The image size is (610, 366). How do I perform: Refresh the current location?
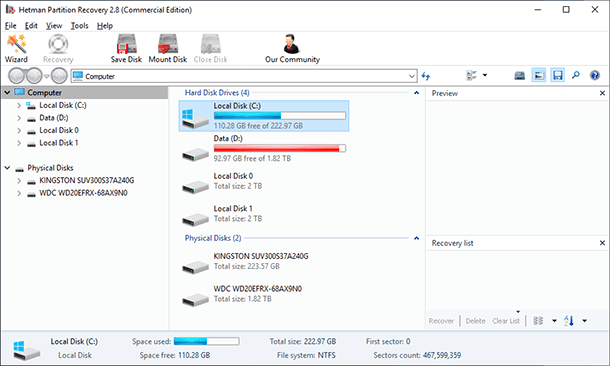(426, 76)
